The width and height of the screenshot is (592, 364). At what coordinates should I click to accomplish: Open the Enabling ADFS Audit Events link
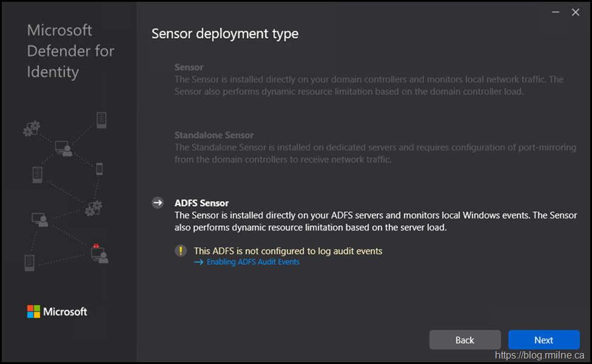(x=253, y=262)
